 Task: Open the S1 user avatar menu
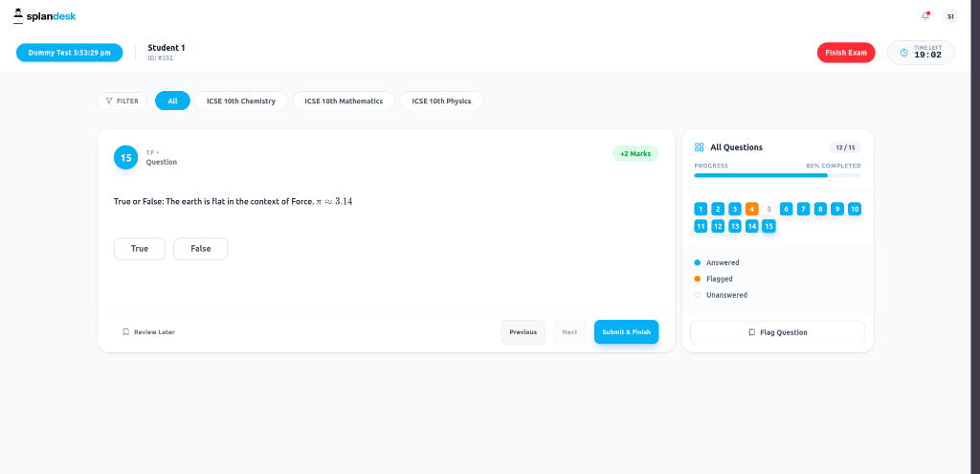pyautogui.click(x=950, y=17)
